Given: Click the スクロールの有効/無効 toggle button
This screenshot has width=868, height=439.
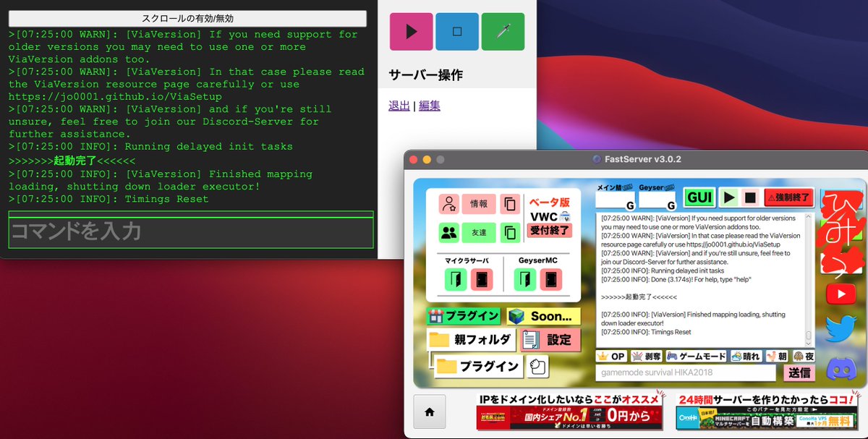Looking at the screenshot, I should pyautogui.click(x=187, y=19).
